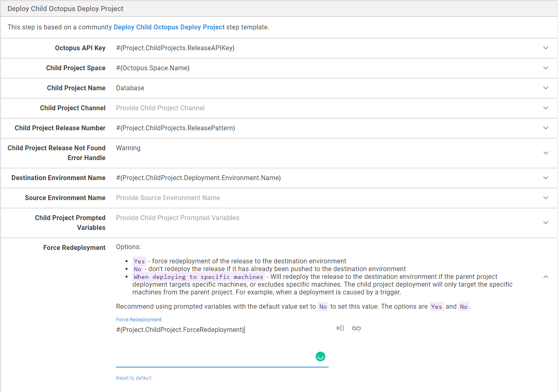
Task: Click the blue Force Redeployment field label
Action: coord(139,319)
